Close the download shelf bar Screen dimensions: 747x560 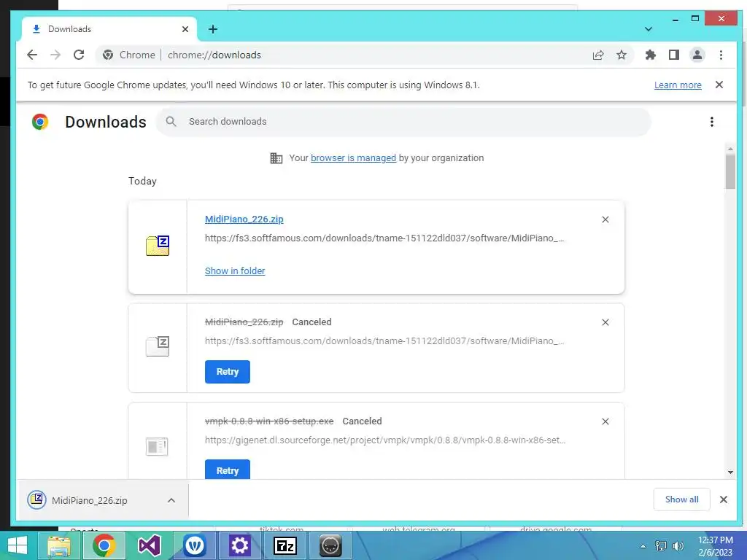coord(723,499)
